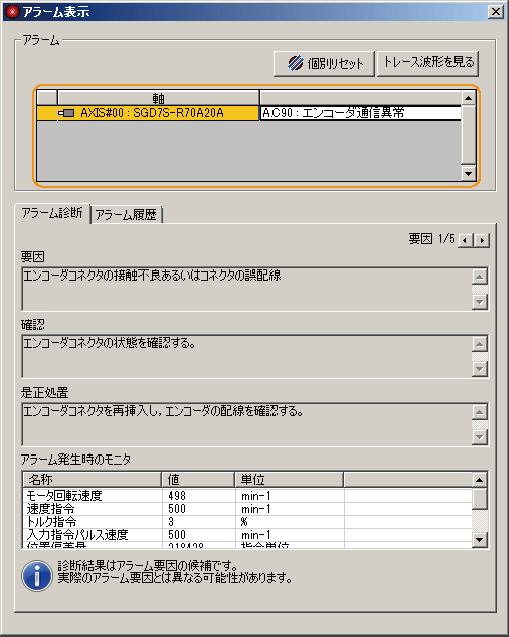The width and height of the screenshot is (509, 637).
Task: Click the red alarm icon in the title bar
Action: (12, 11)
